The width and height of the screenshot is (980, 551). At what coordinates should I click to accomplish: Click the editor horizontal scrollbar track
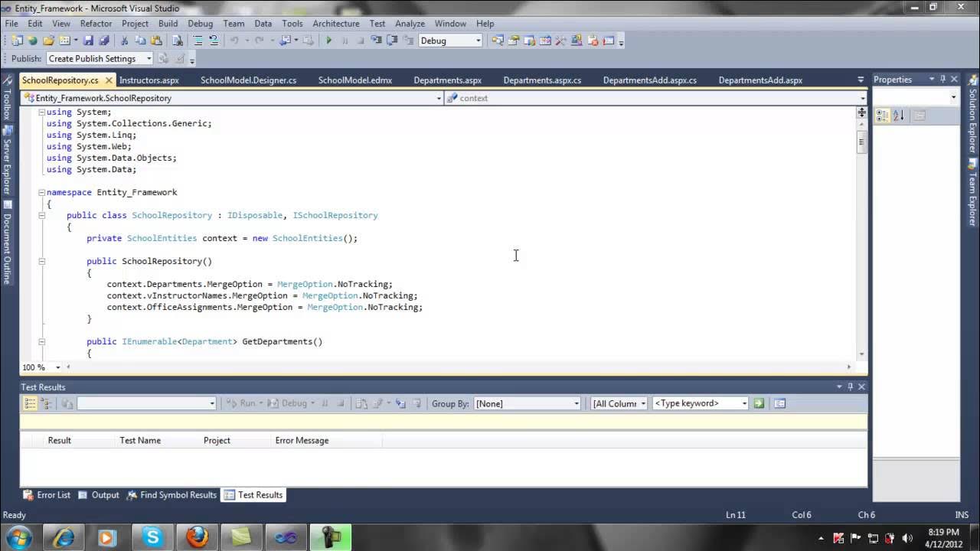tap(458, 367)
